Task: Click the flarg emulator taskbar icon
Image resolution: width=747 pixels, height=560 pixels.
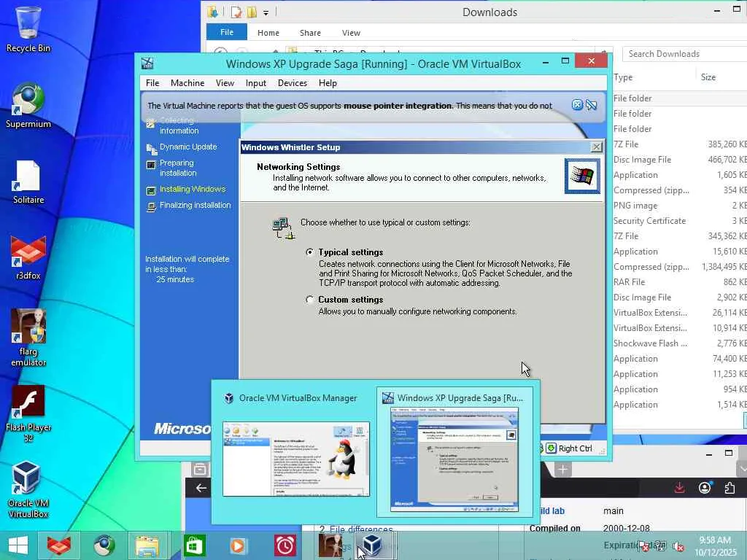Action: coord(330,545)
